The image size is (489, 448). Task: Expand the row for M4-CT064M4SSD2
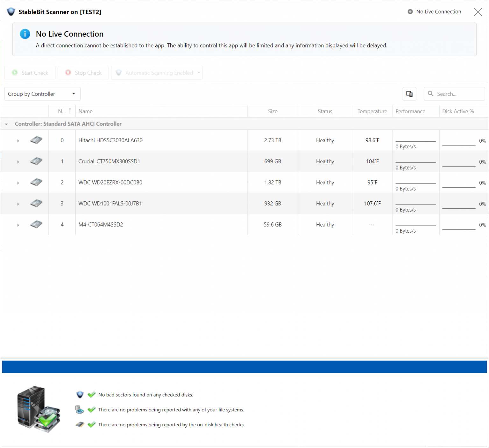tap(18, 225)
